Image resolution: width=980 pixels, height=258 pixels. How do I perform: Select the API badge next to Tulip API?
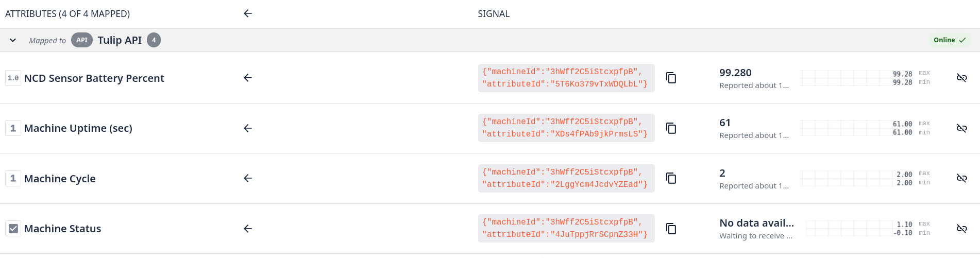[x=82, y=40]
